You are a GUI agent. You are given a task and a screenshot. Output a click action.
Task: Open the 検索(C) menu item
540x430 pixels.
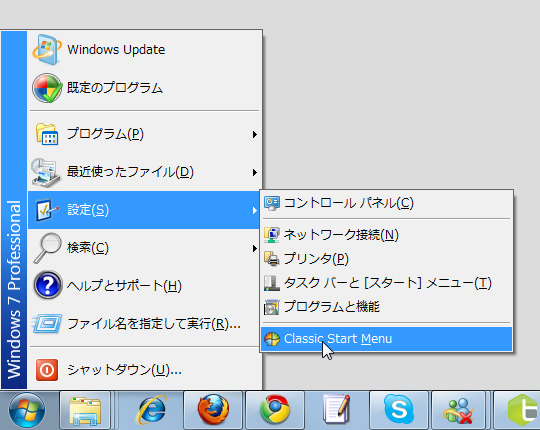pos(145,248)
